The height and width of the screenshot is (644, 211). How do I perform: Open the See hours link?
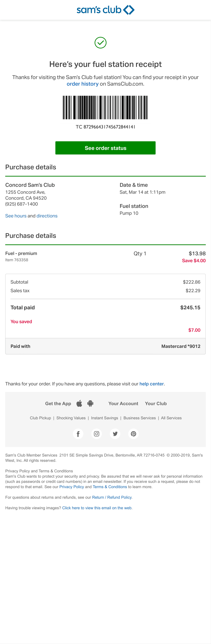[x=16, y=216]
